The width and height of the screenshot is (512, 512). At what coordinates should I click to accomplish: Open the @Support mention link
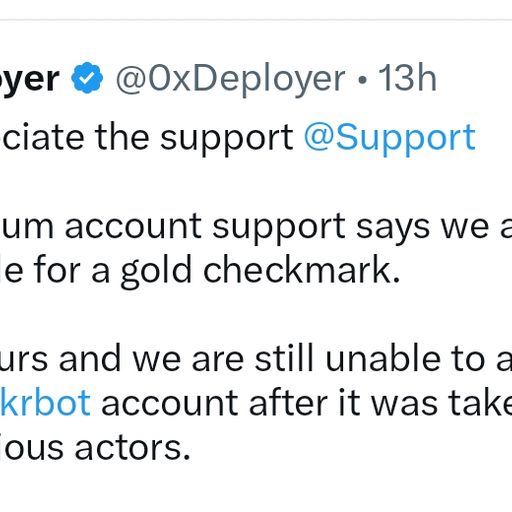click(390, 139)
